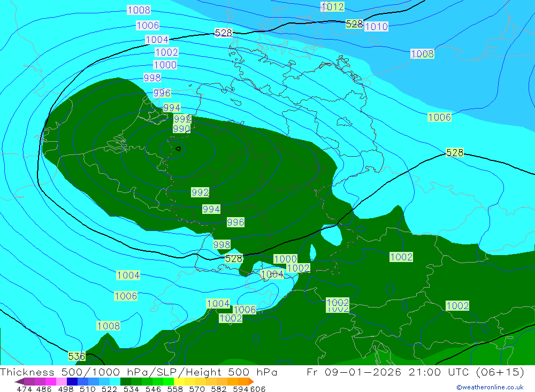Viewport: 535px width, 392px height.
Task: Click the 528 label on white background at top
Action: coord(224,33)
